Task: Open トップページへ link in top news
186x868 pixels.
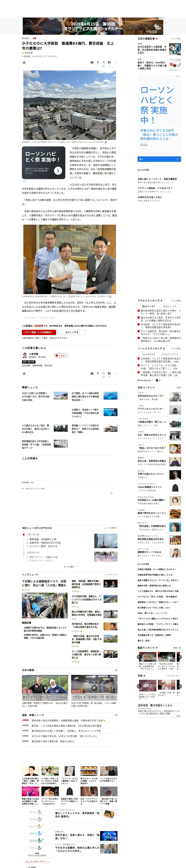Action: point(111,574)
